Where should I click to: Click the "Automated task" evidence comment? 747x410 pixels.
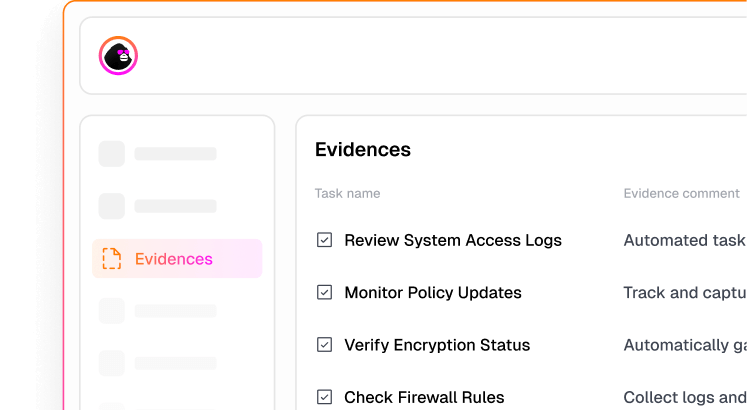tap(684, 240)
